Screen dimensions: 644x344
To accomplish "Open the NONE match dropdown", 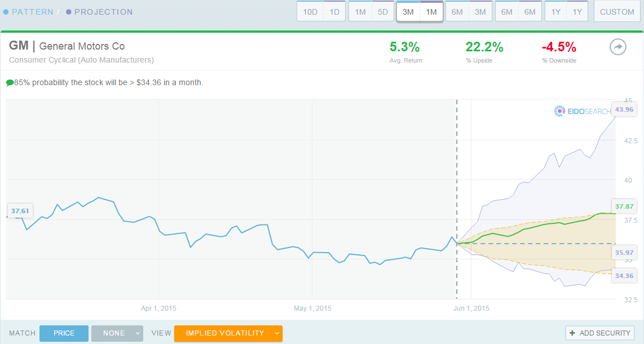I will coord(117,333).
